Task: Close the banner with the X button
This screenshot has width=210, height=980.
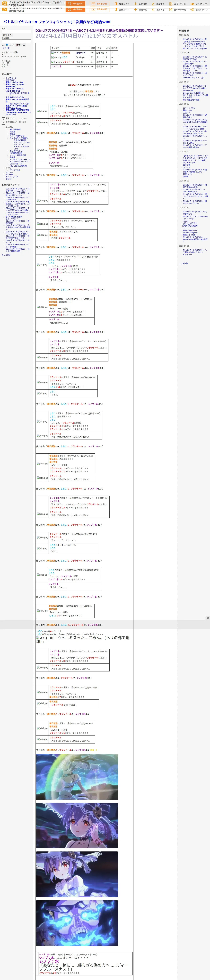Action: coord(208,618)
